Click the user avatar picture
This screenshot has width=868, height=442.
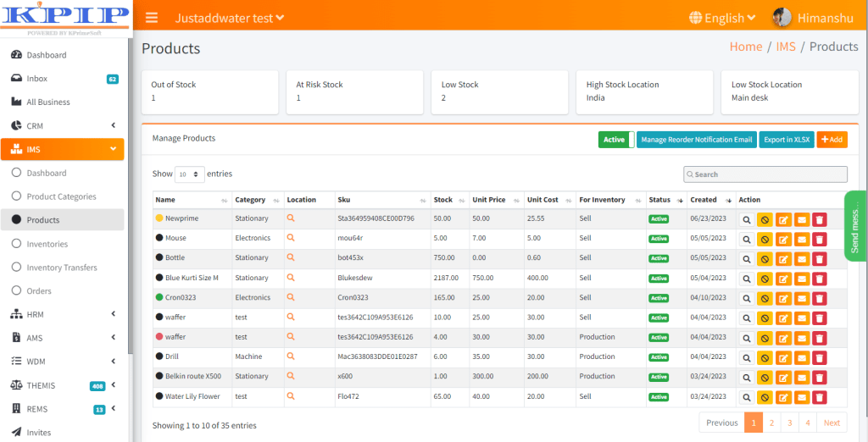pos(782,18)
